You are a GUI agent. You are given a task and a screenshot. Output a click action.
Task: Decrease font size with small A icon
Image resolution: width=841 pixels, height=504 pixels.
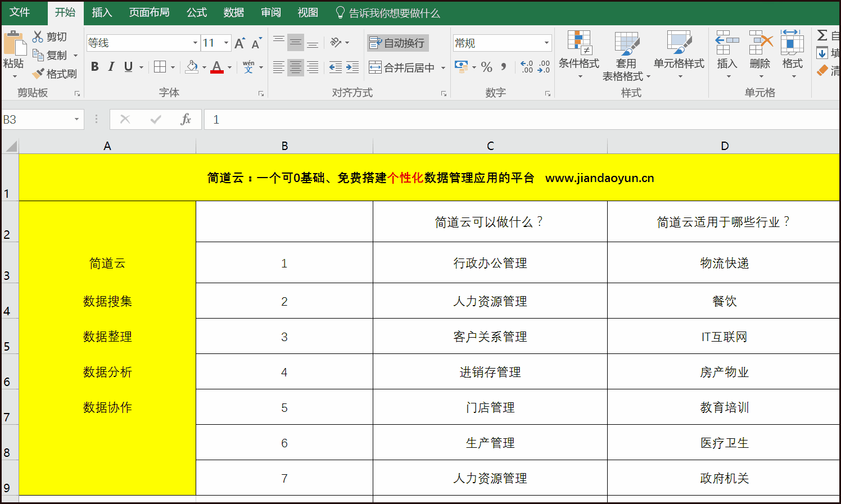[x=256, y=44]
